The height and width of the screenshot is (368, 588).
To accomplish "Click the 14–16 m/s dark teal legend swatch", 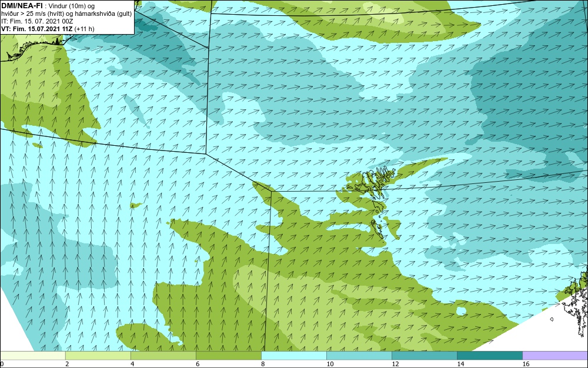I will [490, 356].
